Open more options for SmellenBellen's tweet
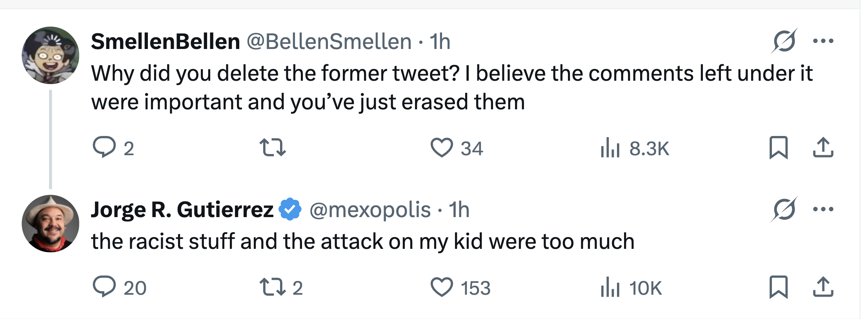This screenshot has height=319, width=868. click(x=823, y=41)
